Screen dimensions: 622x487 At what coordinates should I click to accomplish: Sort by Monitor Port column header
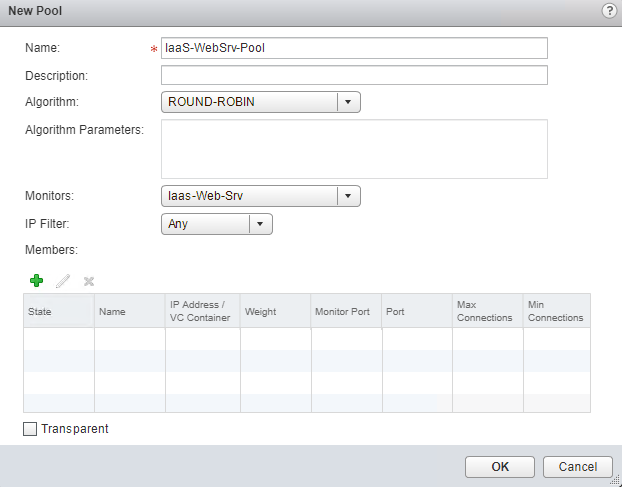(346, 311)
